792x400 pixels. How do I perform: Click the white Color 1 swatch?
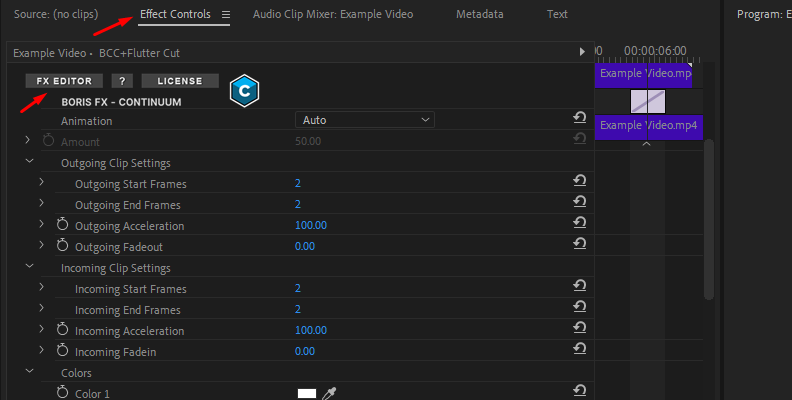(x=306, y=393)
